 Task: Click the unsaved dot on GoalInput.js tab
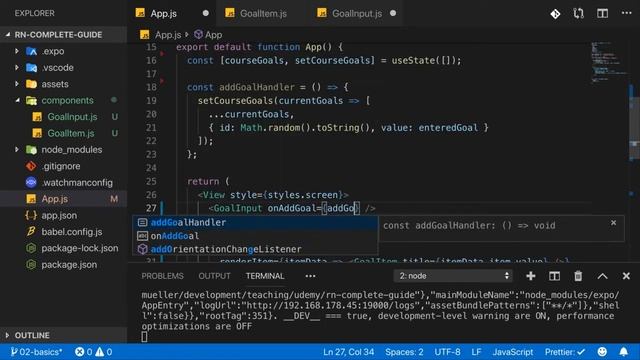tap(393, 13)
